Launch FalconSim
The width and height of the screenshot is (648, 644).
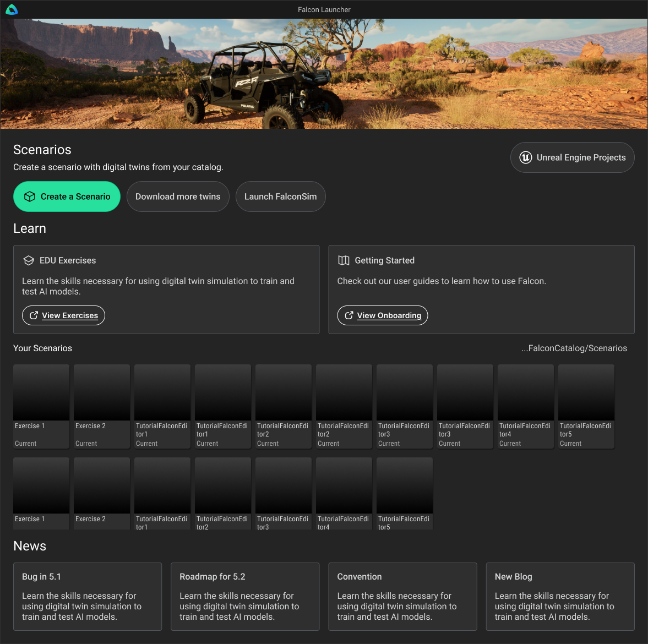280,196
